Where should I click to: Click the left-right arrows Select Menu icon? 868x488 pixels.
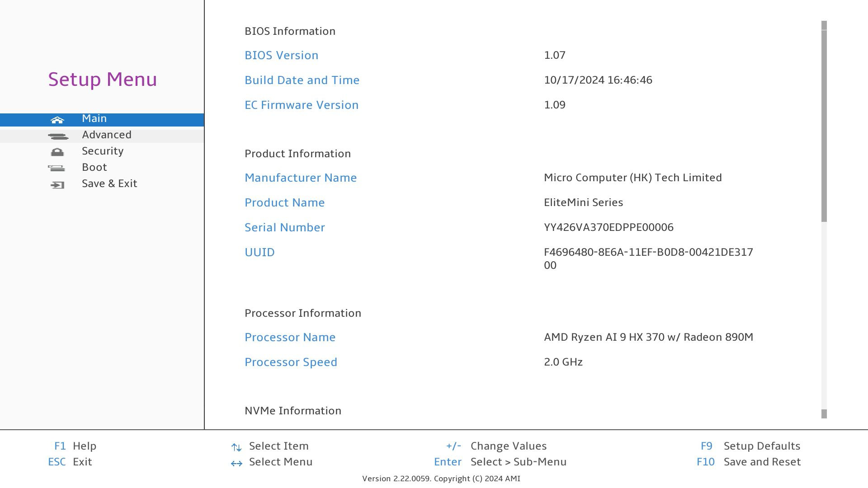click(x=236, y=463)
